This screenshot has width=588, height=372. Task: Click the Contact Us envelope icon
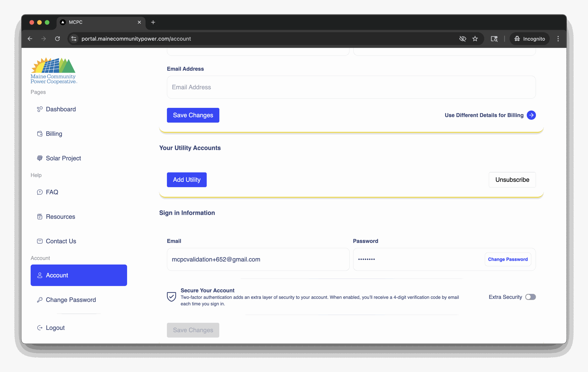(40, 241)
